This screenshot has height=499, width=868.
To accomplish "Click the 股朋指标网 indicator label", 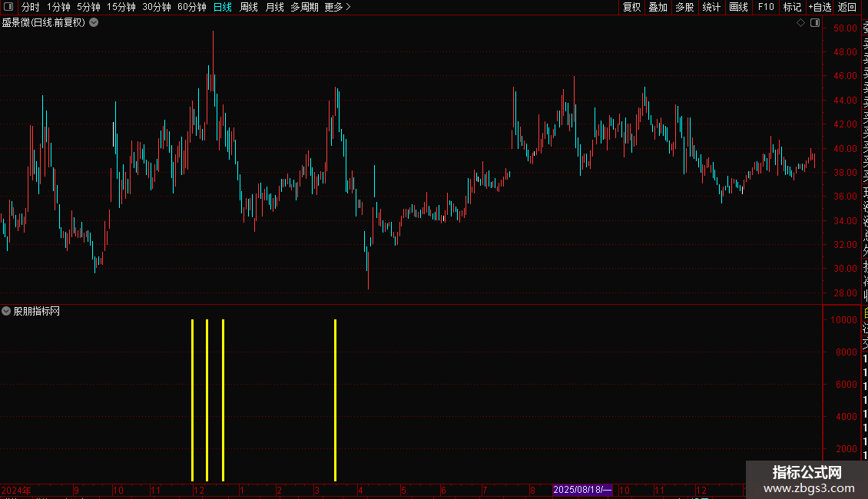I will coord(37,312).
